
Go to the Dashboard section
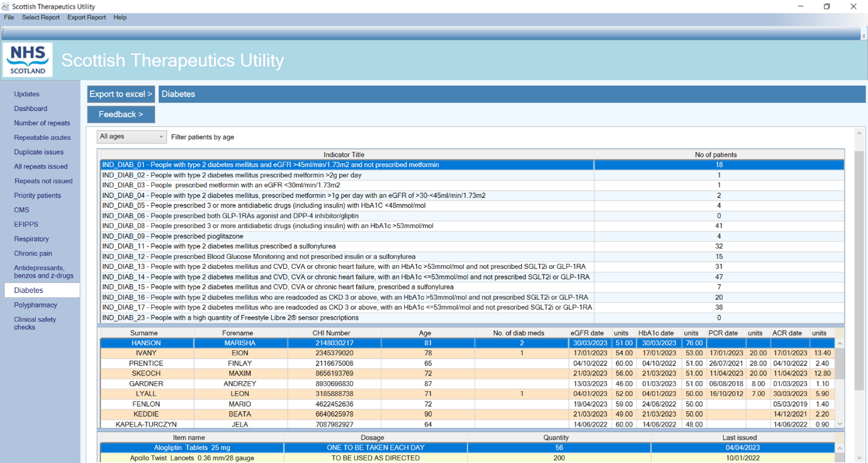click(x=31, y=108)
